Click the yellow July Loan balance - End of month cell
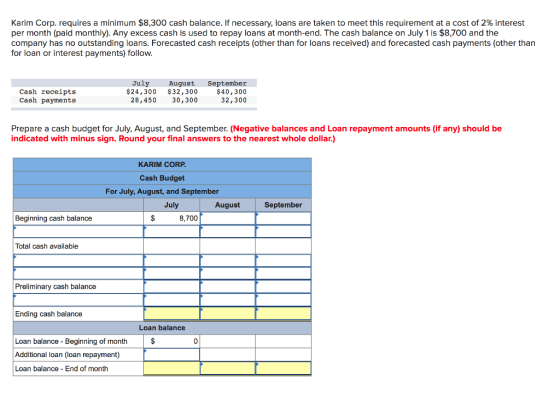560x403 pixels. (x=171, y=368)
